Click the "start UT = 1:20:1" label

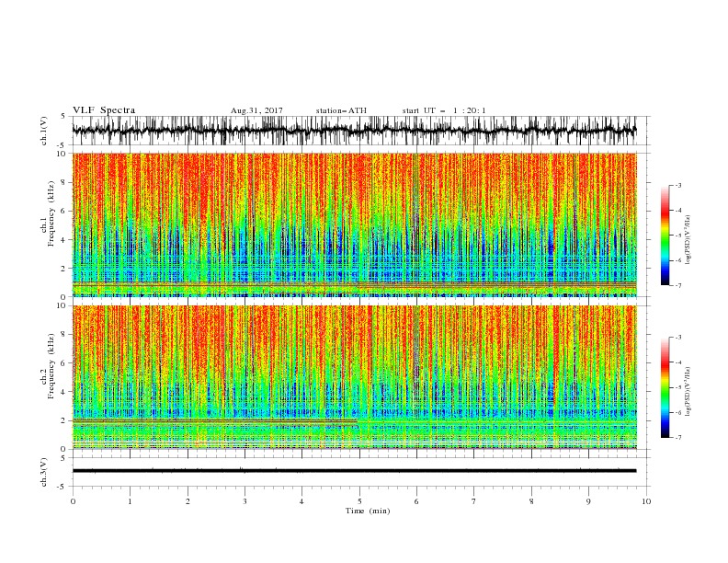point(444,110)
